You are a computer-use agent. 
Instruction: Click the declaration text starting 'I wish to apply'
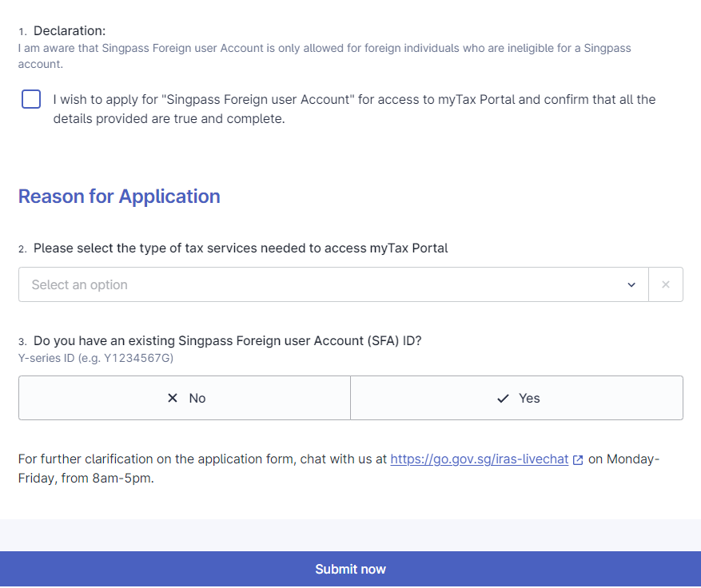354,109
